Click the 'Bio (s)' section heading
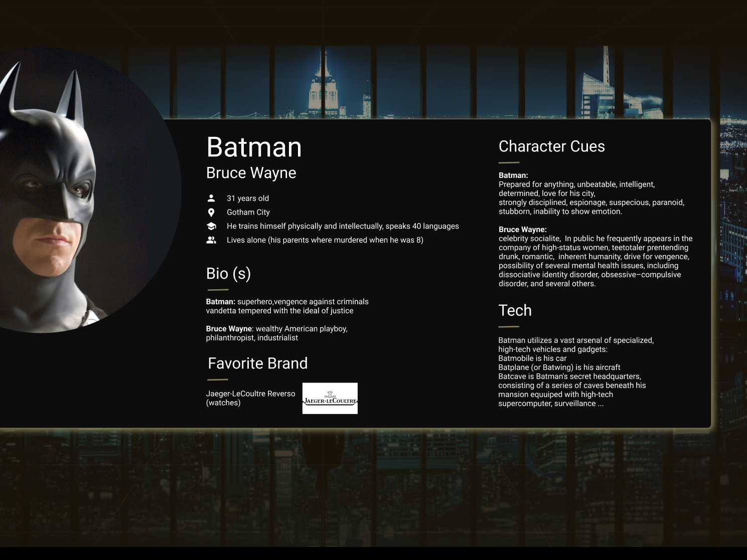Viewport: 747px width, 560px height. [x=229, y=274]
